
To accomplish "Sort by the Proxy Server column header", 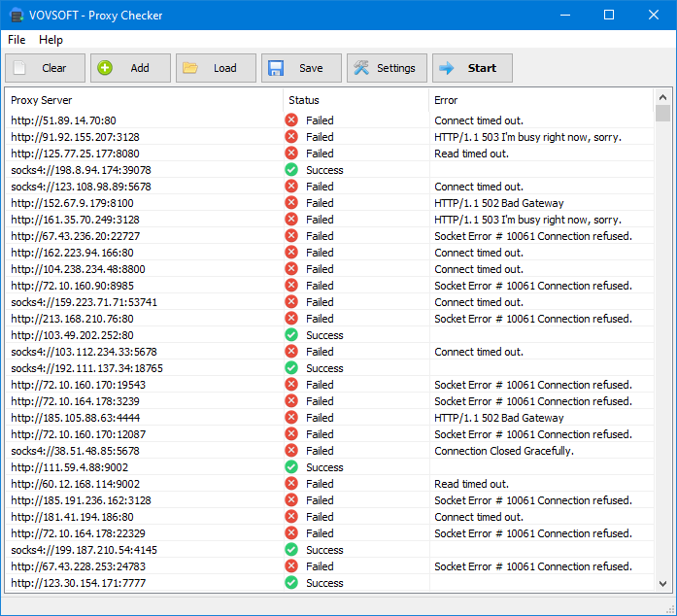I will tap(144, 100).
